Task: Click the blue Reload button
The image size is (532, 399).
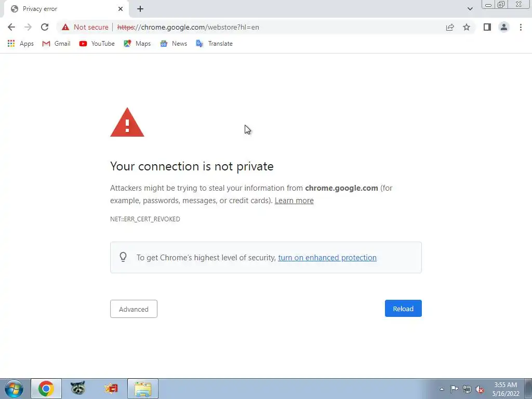Action: pyautogui.click(x=403, y=309)
